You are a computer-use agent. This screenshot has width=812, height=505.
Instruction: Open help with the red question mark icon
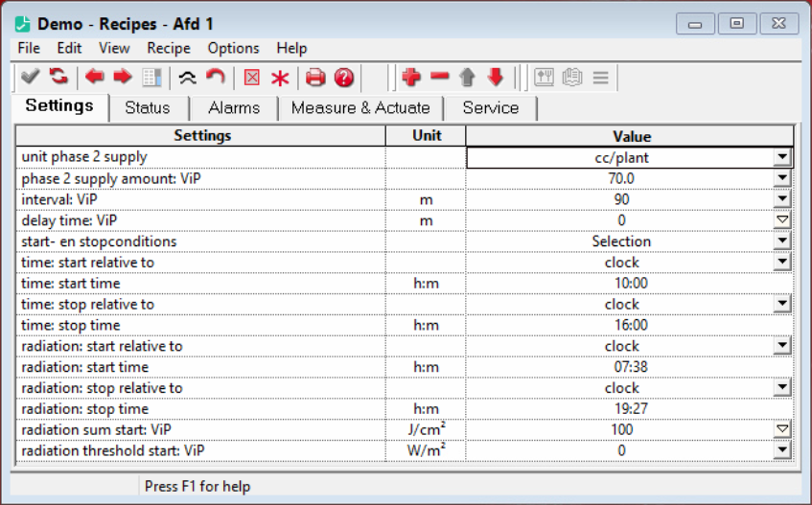pyautogui.click(x=344, y=78)
